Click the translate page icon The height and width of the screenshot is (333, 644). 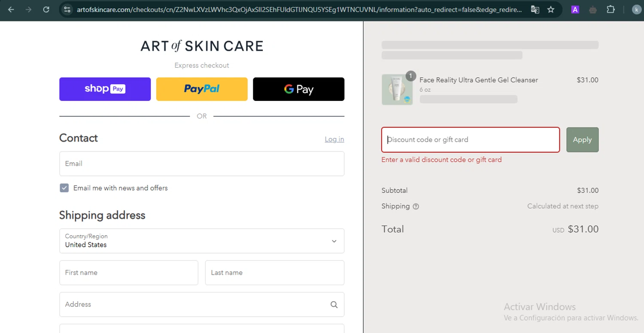pyautogui.click(x=535, y=9)
